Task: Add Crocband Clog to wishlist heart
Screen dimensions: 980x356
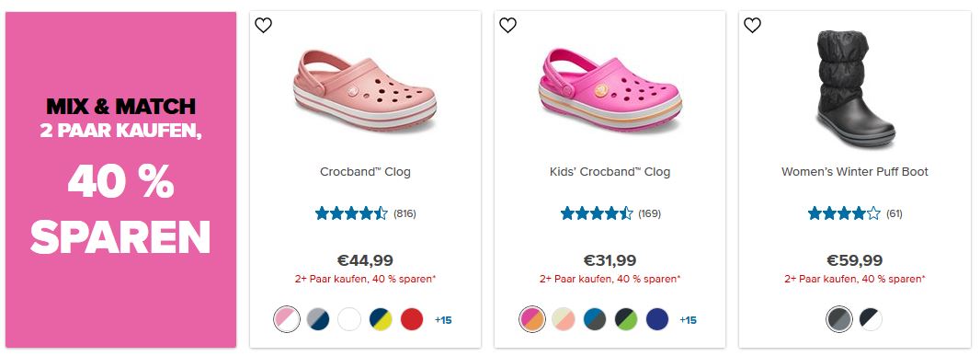Action: click(x=263, y=25)
